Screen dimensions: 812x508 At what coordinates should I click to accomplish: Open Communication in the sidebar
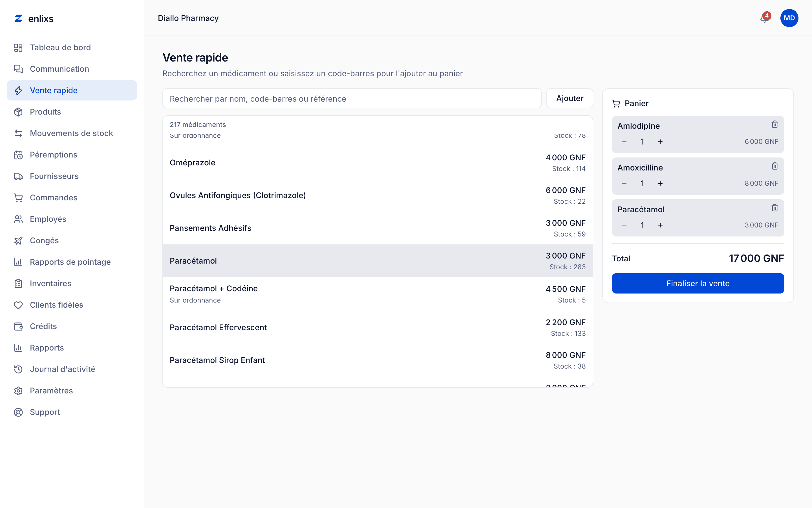[72, 69]
